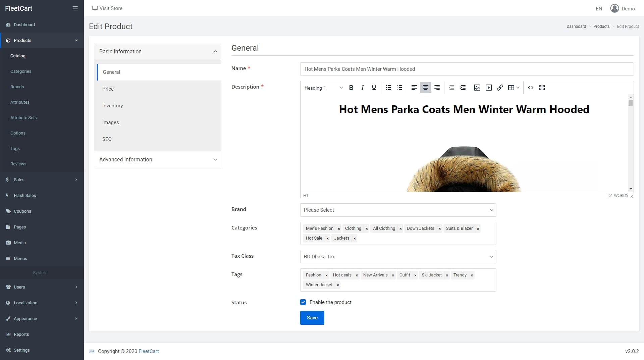644x360 pixels.
Task: Apply italic formatting in editor toolbar
Action: tap(362, 88)
